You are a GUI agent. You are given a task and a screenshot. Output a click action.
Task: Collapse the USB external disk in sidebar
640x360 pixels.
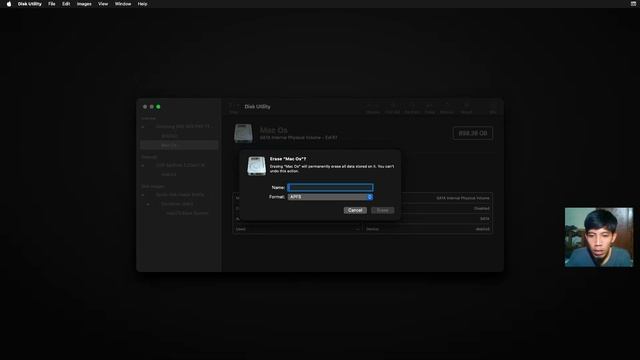pos(143,165)
